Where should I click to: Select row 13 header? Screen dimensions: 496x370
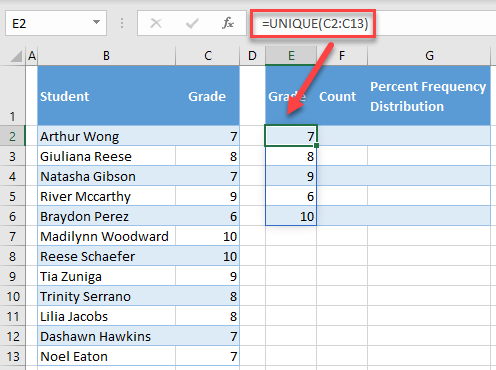12,356
